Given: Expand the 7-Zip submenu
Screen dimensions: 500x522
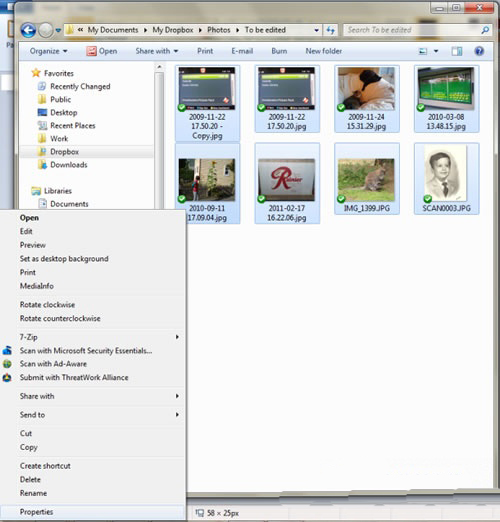Looking at the screenshot, I should pyautogui.click(x=93, y=337).
